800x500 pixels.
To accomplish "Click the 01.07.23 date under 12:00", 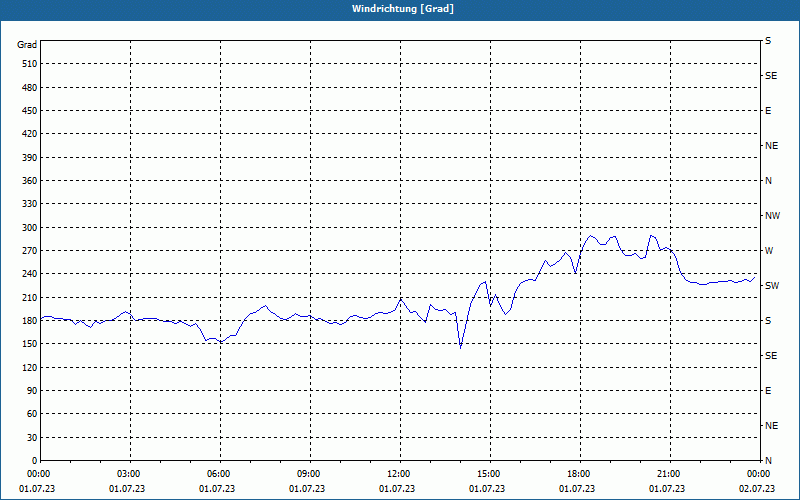I will pos(397,489).
